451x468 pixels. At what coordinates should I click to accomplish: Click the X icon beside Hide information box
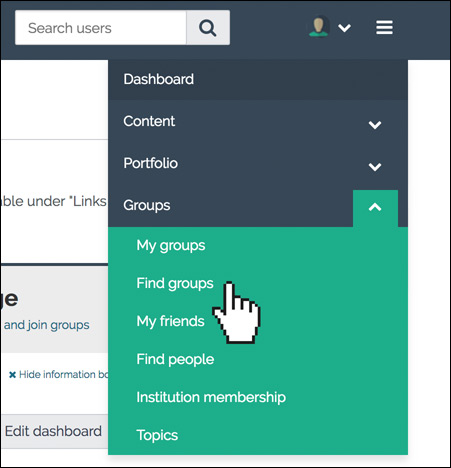[12, 375]
